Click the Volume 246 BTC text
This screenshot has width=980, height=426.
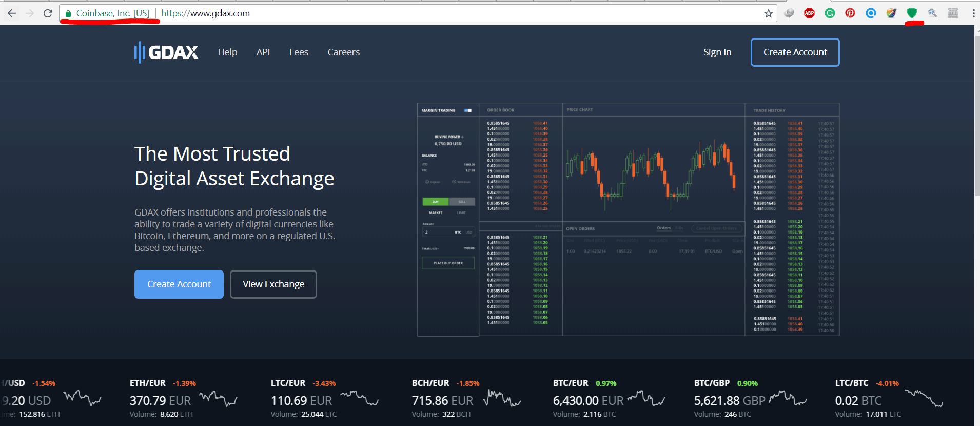[x=722, y=414]
